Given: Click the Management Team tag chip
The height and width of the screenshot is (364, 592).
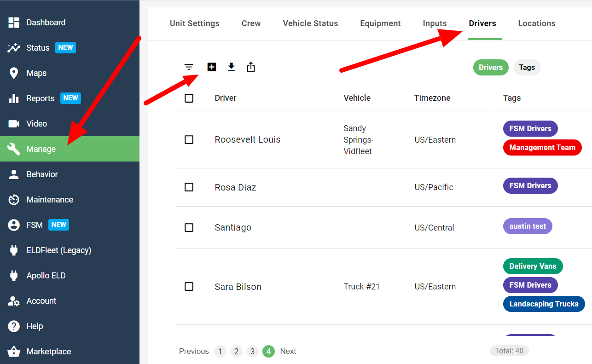Looking at the screenshot, I should point(542,147).
